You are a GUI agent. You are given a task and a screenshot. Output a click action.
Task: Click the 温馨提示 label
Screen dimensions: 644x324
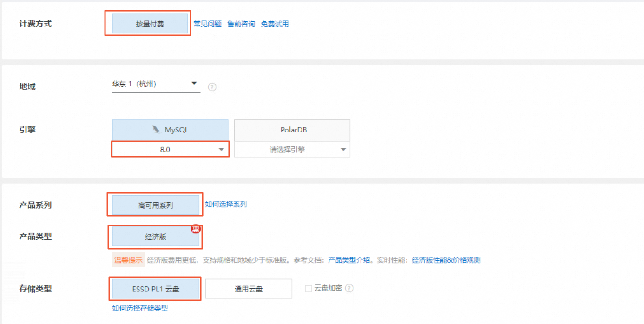pos(128,260)
